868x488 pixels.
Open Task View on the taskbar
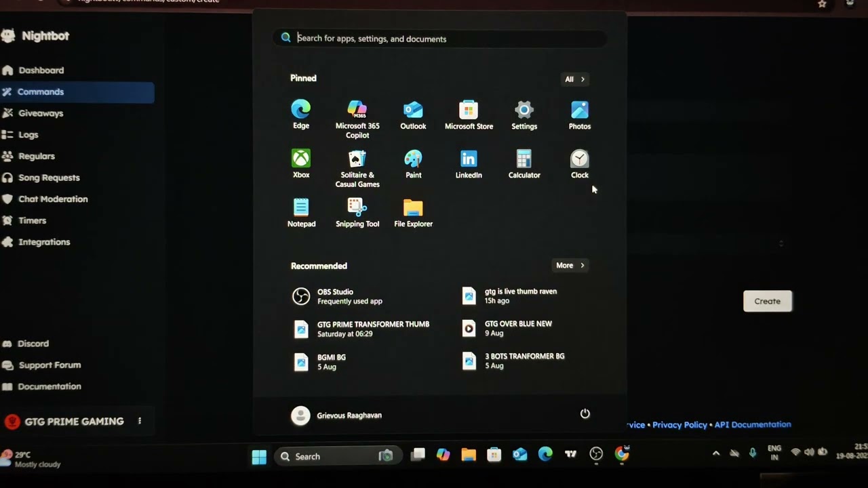pyautogui.click(x=418, y=455)
